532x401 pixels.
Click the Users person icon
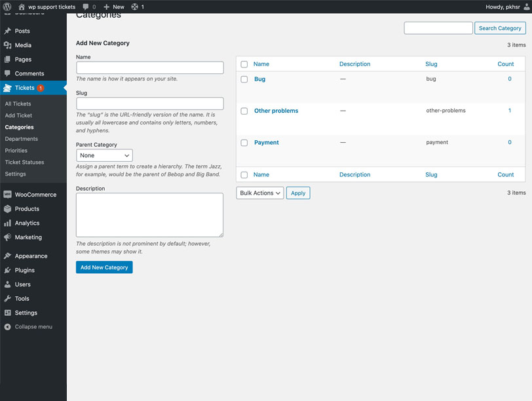(x=7, y=284)
